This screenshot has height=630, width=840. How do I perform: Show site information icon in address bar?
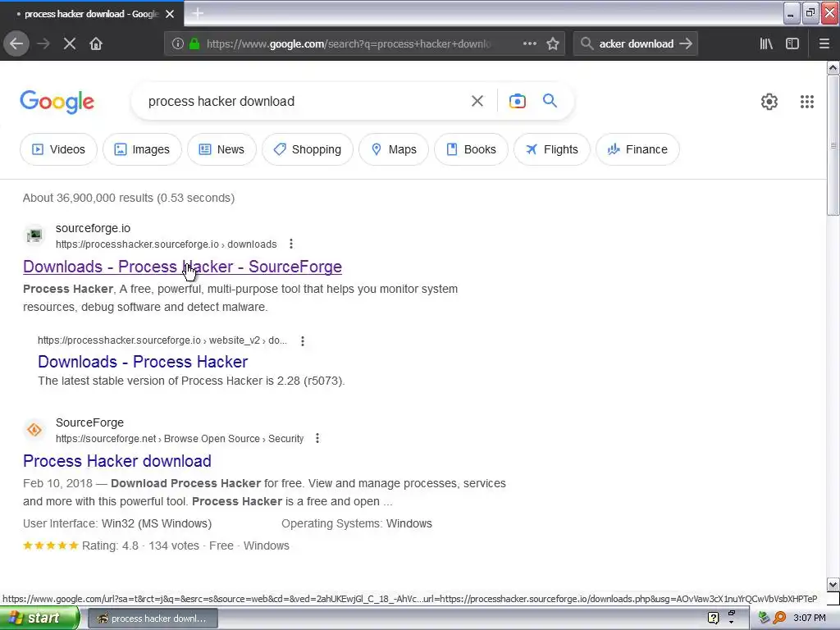178,44
